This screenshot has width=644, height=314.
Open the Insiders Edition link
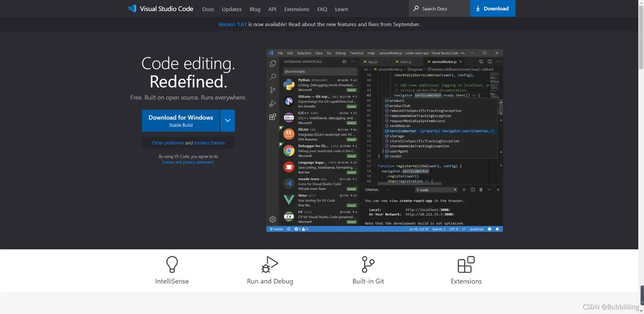click(x=209, y=143)
